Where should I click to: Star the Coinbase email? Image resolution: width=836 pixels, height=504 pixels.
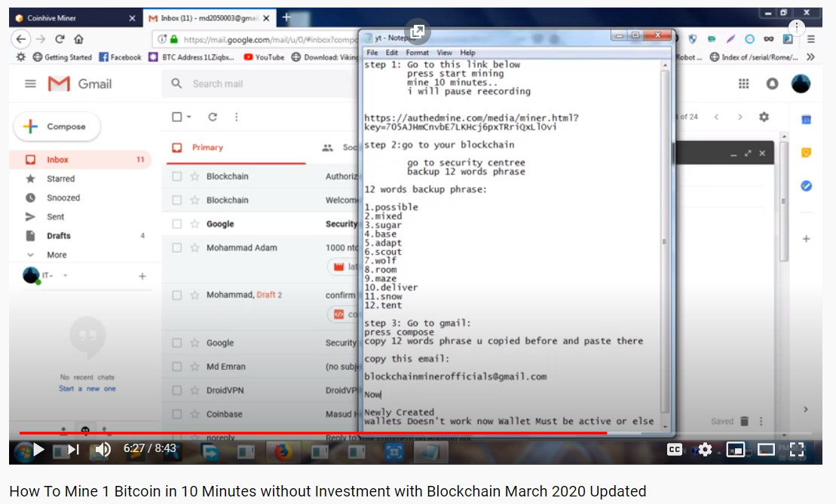coord(194,414)
